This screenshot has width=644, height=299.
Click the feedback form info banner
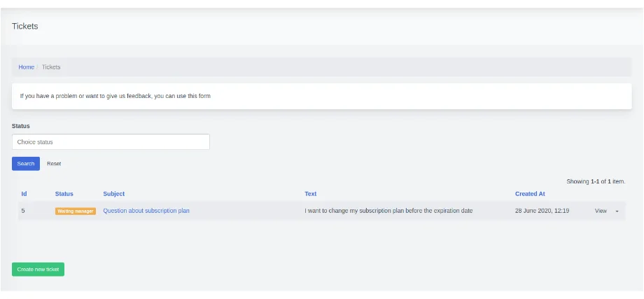(321, 96)
